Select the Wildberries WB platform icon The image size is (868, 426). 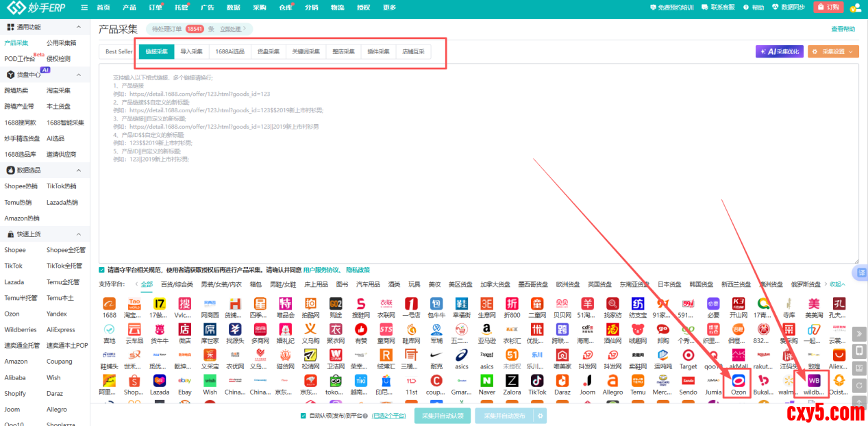pyautogui.click(x=814, y=381)
